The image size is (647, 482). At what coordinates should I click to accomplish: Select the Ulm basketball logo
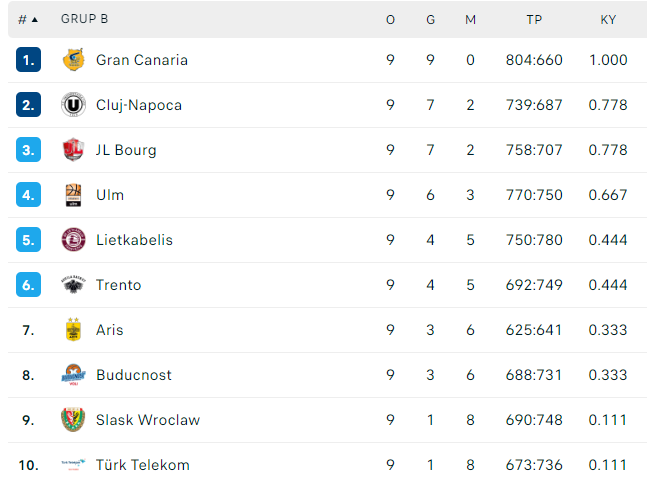click(73, 195)
